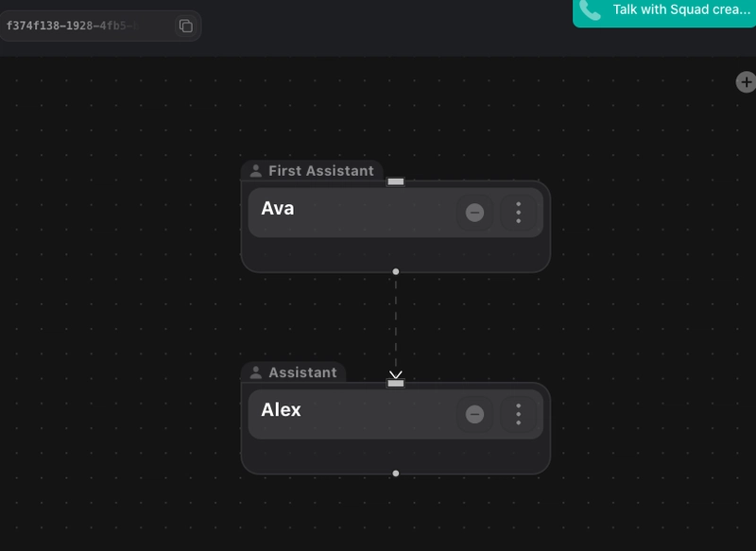Click the bottom connector dot of Ava's node
Viewport: 756px width, 551px height.
(x=396, y=271)
